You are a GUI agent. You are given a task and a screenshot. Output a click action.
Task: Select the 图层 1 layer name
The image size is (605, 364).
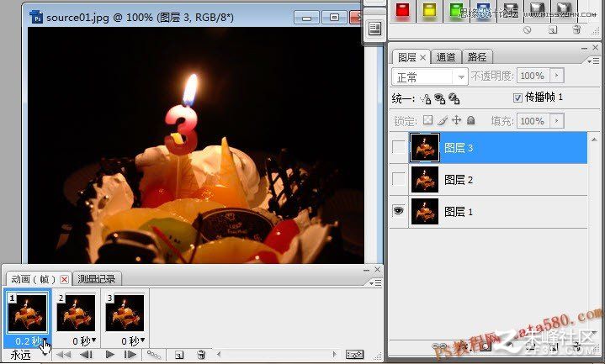[459, 212]
